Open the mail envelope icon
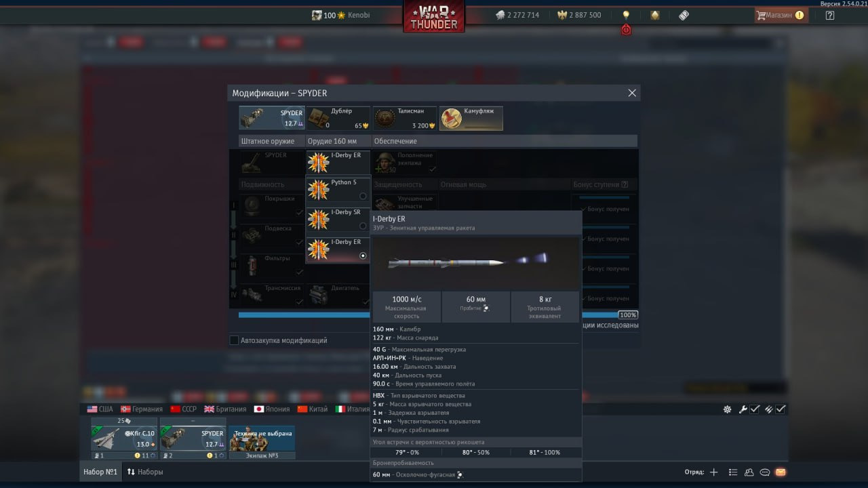868x488 pixels. 781,472
